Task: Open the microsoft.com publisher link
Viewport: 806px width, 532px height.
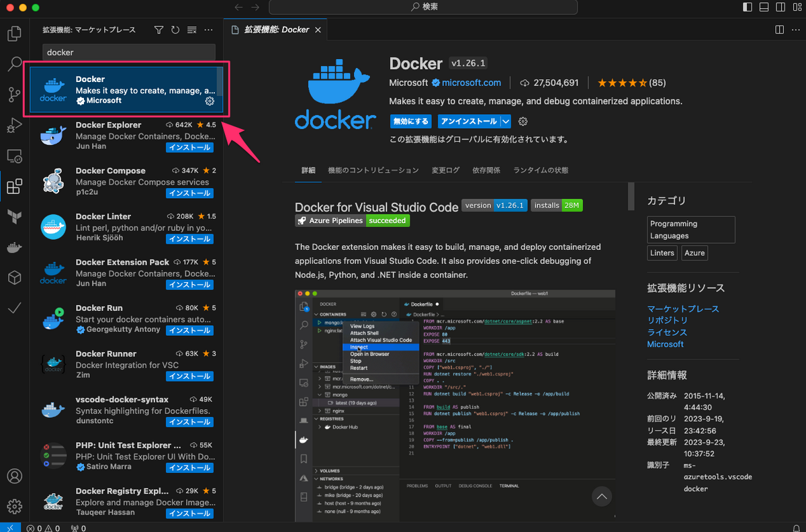Action: 472,83
